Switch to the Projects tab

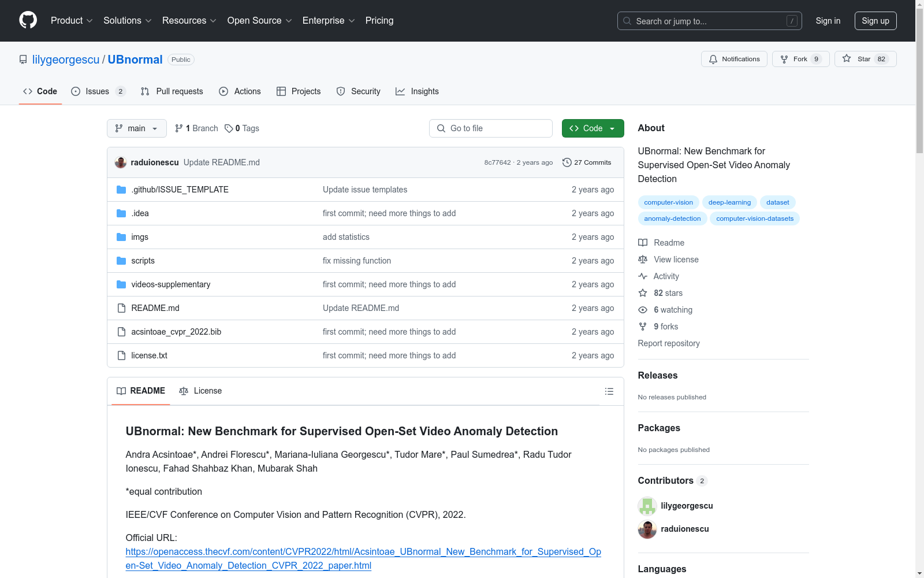point(299,91)
